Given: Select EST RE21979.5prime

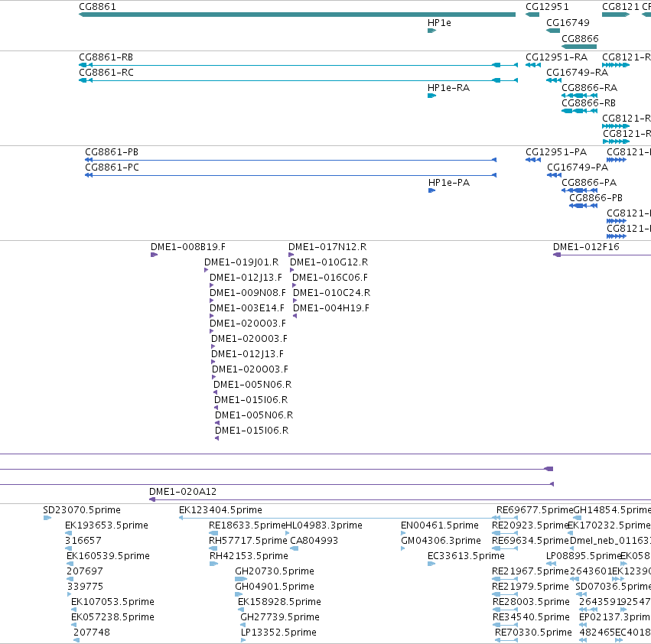Looking at the screenshot, I should [504, 594].
